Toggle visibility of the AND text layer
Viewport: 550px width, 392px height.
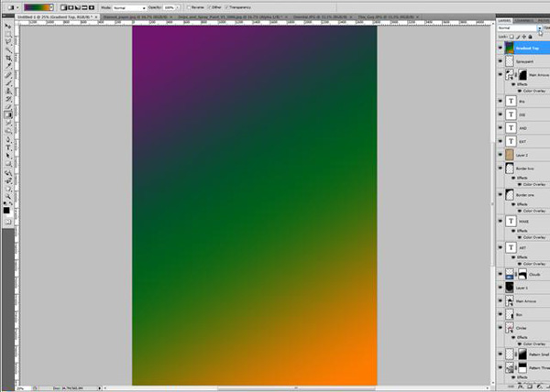click(500, 128)
